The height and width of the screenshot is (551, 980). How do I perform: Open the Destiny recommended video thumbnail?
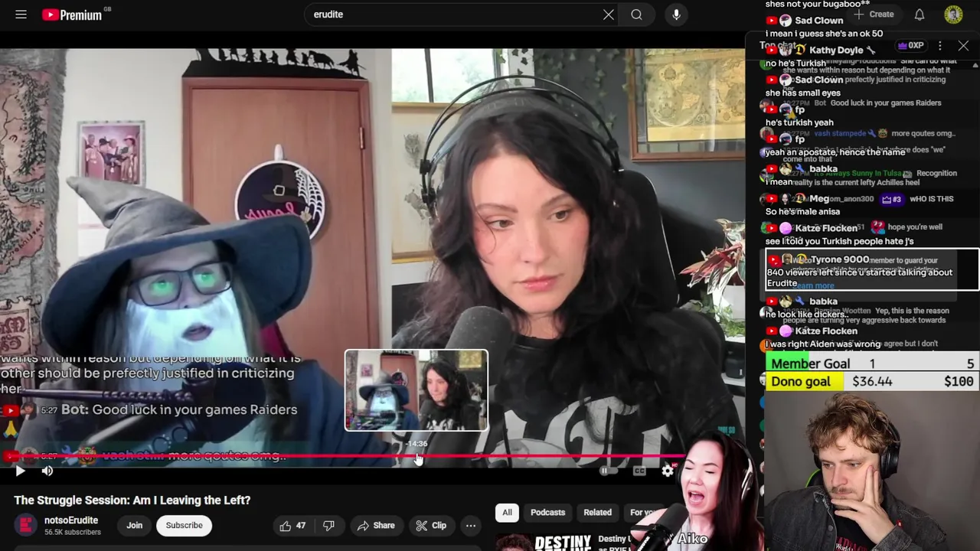coord(544,542)
